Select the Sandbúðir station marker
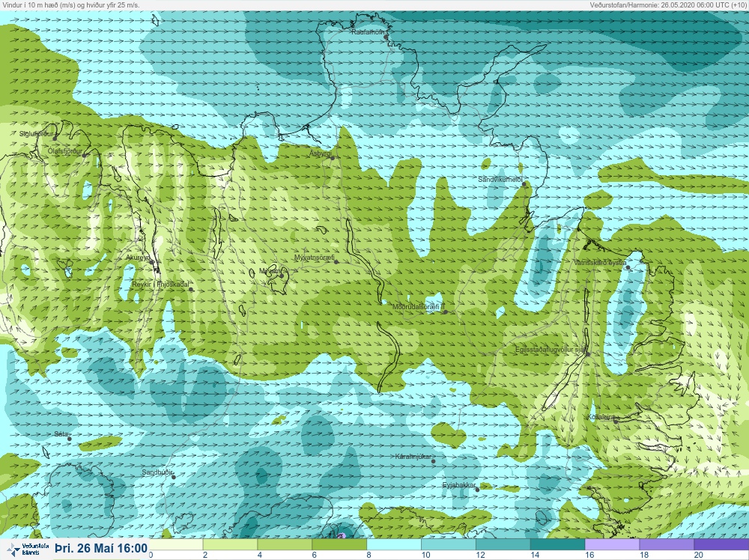The height and width of the screenshot is (560, 749). click(x=174, y=478)
